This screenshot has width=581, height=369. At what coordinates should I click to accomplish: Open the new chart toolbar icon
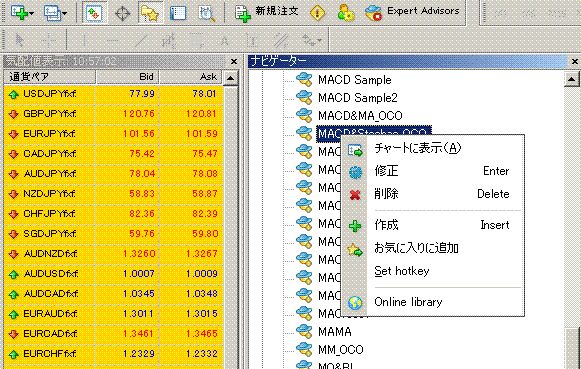[22, 13]
